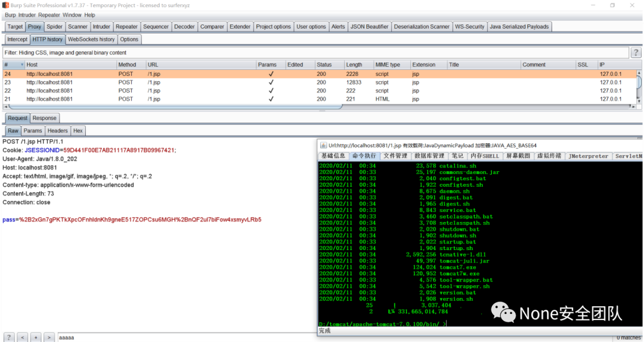Switch to the Extender tab
The width and height of the screenshot is (644, 342).
tap(240, 27)
